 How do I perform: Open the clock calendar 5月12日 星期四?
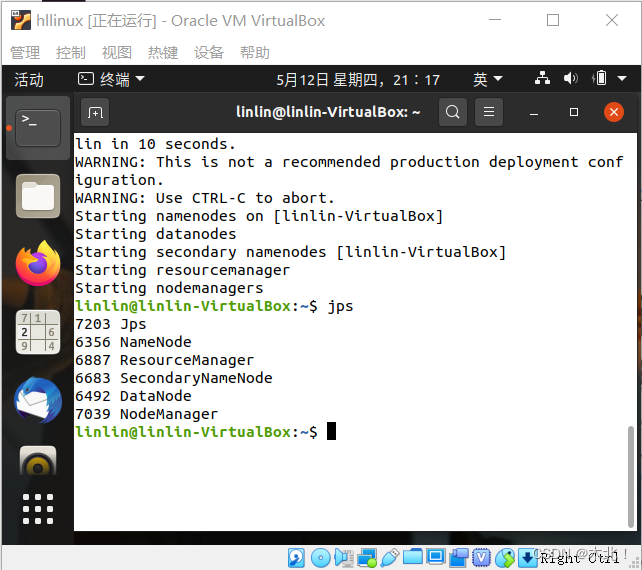coord(358,79)
